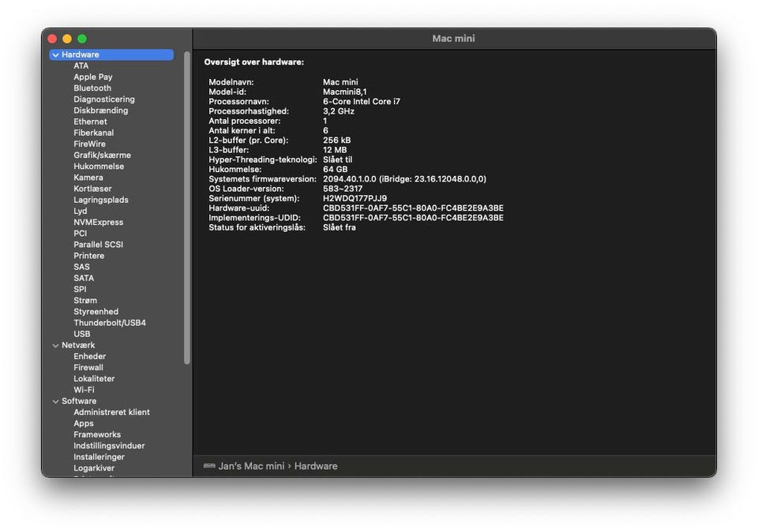
Task: Select Apps under Software
Action: point(84,424)
